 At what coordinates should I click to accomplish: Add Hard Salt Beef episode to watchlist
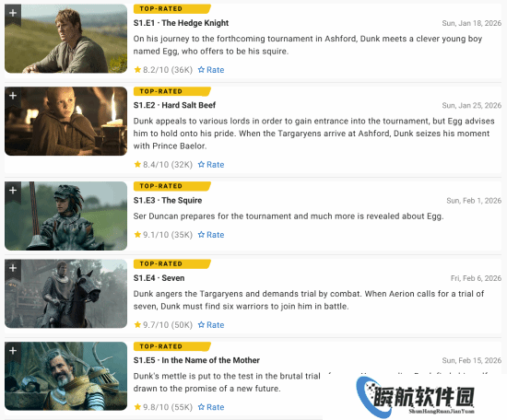[13, 97]
